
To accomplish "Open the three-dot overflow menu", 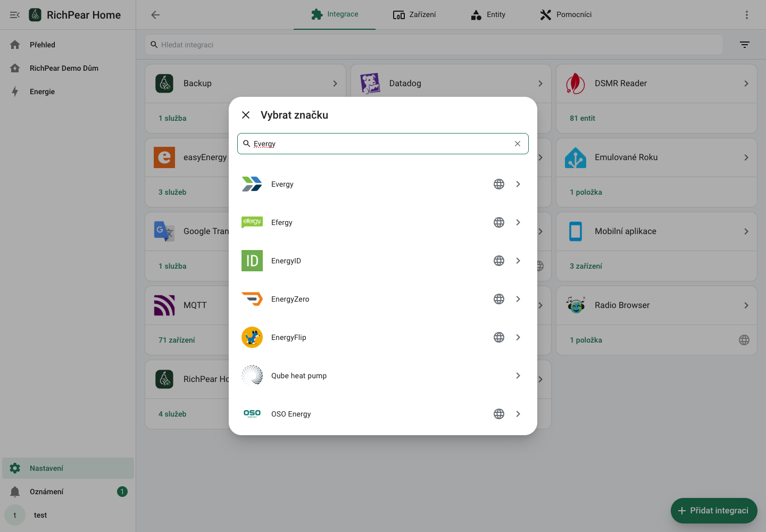I will 747,15.
